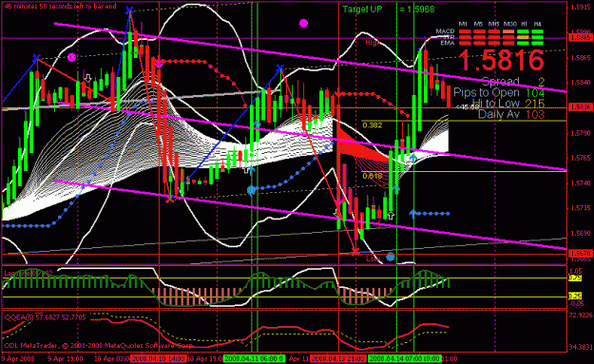This screenshot has width=594, height=364.
Task: Select the Daily Av label
Action: tap(499, 114)
